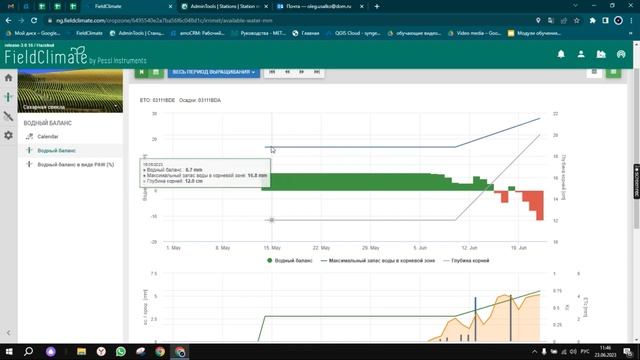Open the browser extensions puzzle icon
Viewport: 640px width, 360px height.
[592, 20]
